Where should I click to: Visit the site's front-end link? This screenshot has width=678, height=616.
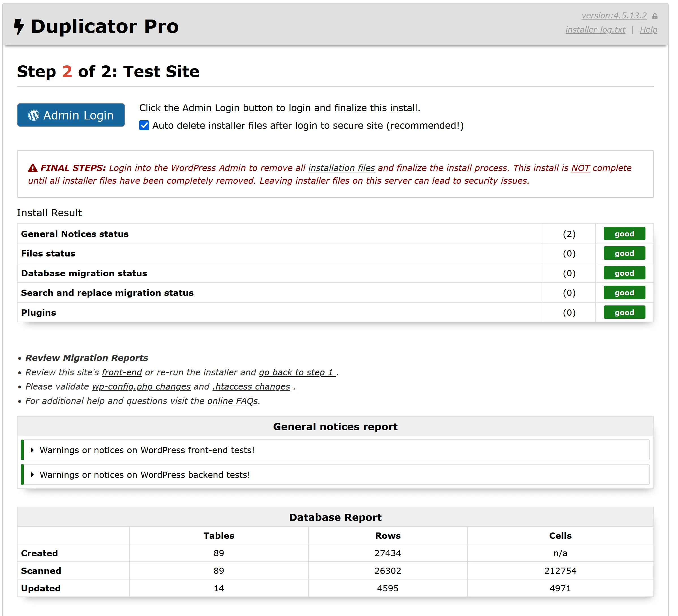[x=122, y=373]
